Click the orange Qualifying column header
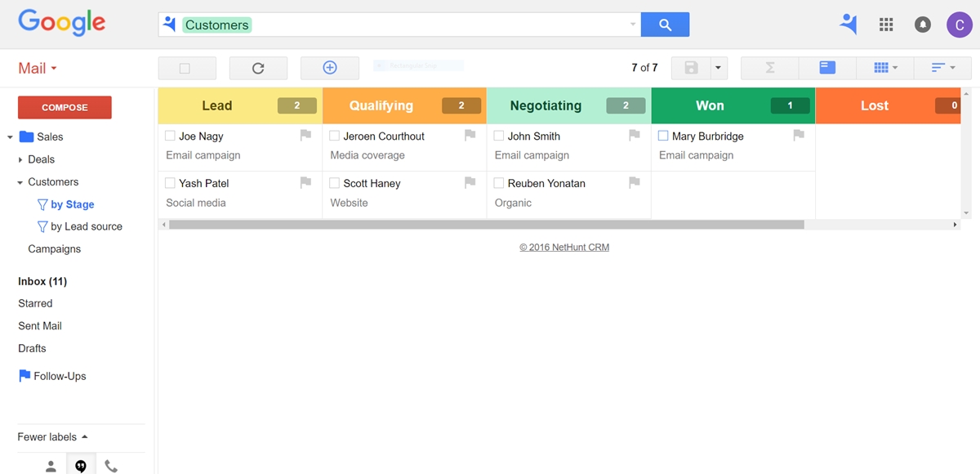Screen dimensions: 980x474 click(404, 105)
